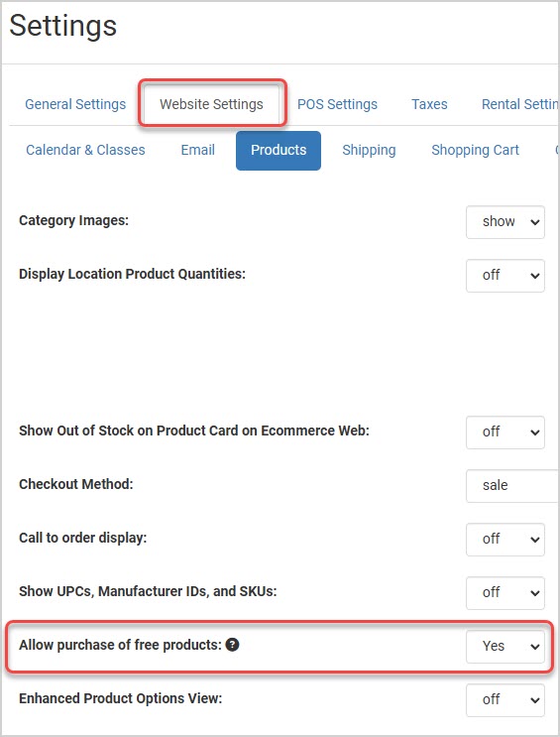560x737 pixels.
Task: Open the POS Settings tab
Action: pyautogui.click(x=337, y=104)
